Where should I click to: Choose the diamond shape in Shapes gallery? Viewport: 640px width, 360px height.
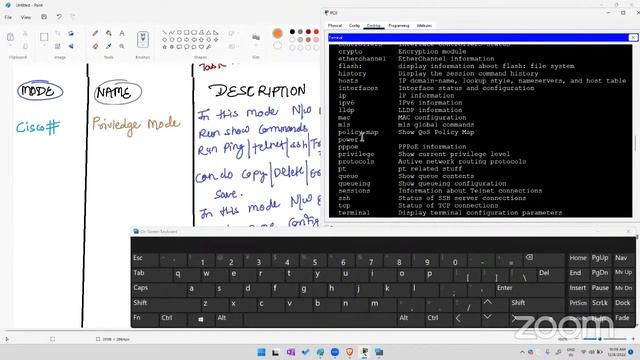pos(164,40)
